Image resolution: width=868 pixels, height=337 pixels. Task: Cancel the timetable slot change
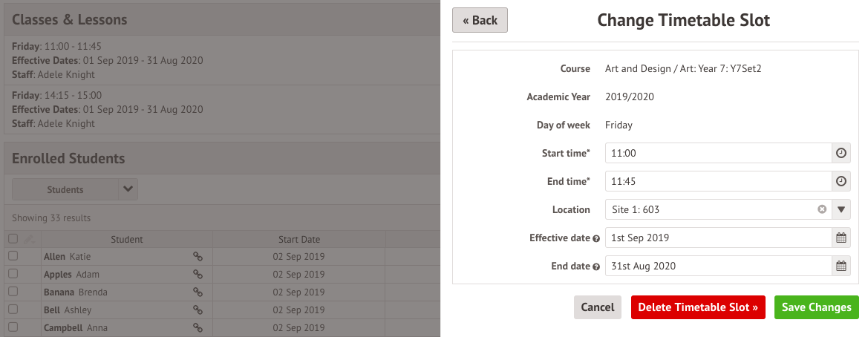tap(597, 307)
